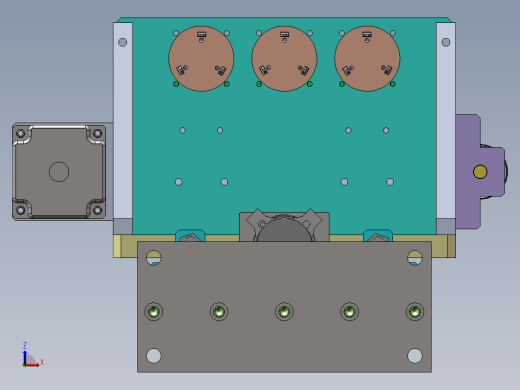Click the motor's upper-left mounting screw
Viewport: 520px width, 390px height.
tap(21, 134)
